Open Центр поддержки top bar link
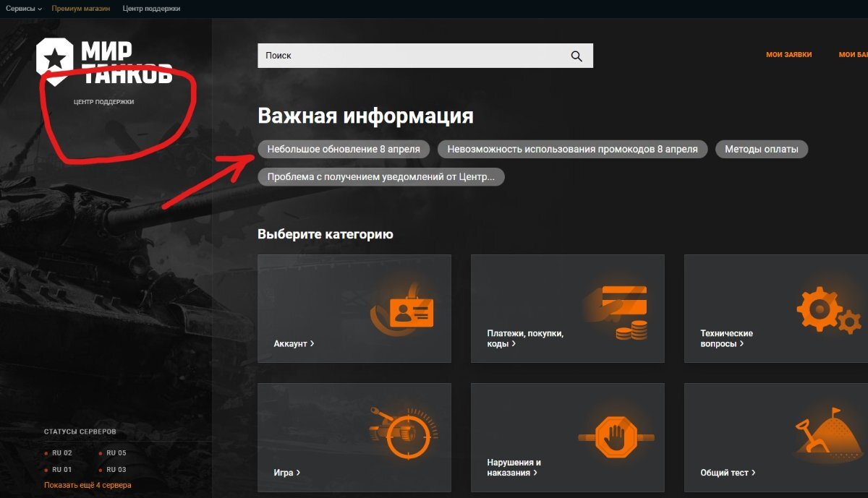The height and width of the screenshot is (498, 868). tap(152, 9)
